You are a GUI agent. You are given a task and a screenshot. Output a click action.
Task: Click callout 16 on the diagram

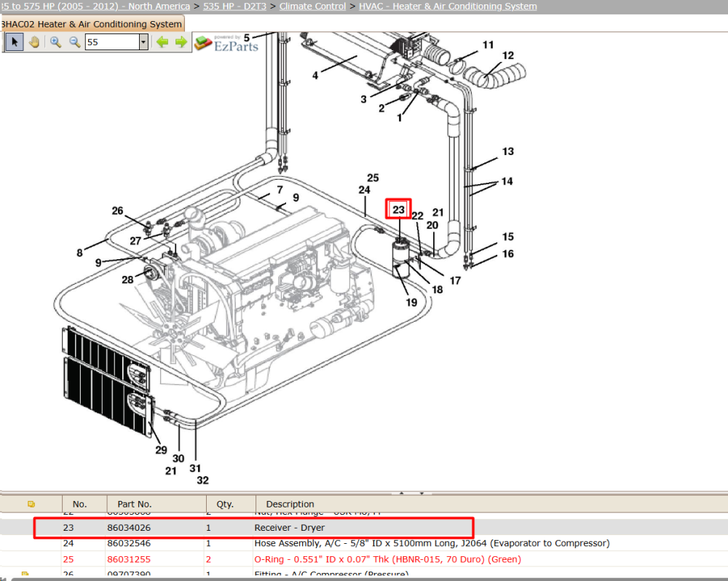coord(508,253)
